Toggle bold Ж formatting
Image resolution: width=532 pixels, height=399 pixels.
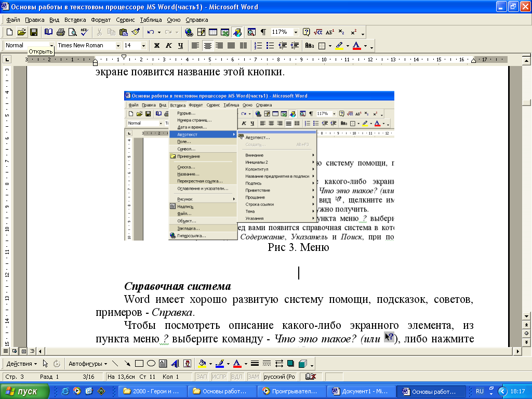[157, 46]
